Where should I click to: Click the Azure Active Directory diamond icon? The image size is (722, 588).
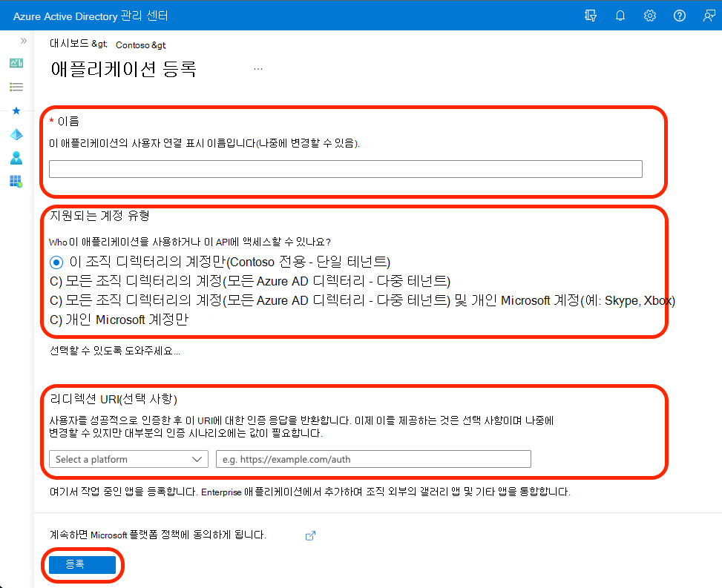point(16,134)
